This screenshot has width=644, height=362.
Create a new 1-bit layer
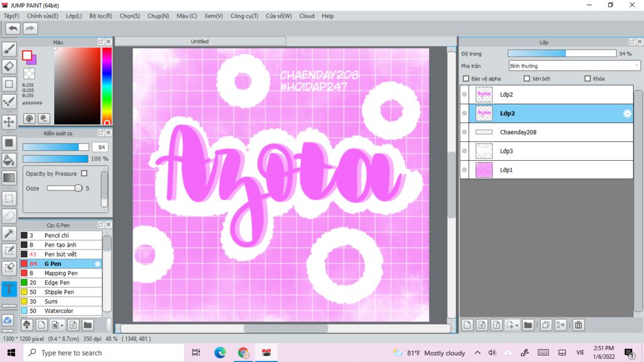tap(496, 325)
